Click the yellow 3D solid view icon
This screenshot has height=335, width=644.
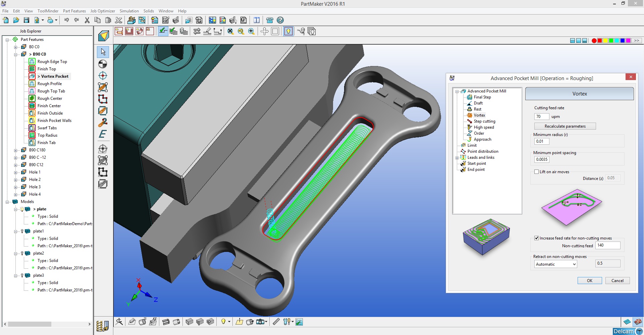coord(103,36)
